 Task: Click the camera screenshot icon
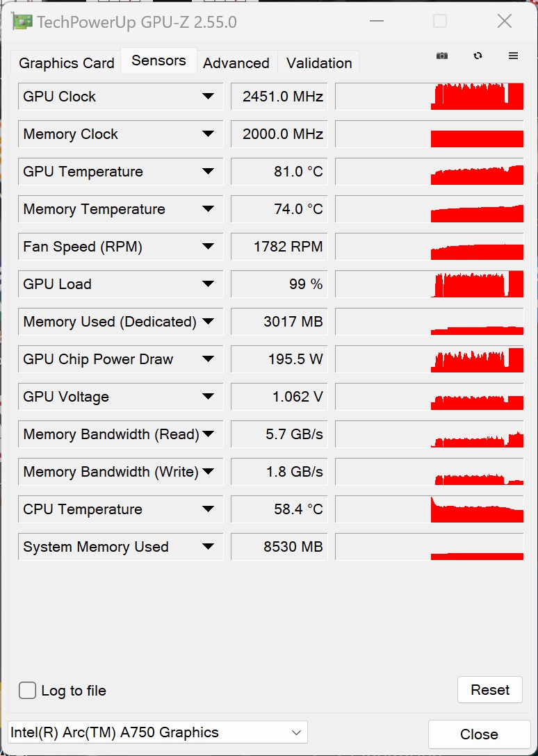(x=442, y=56)
